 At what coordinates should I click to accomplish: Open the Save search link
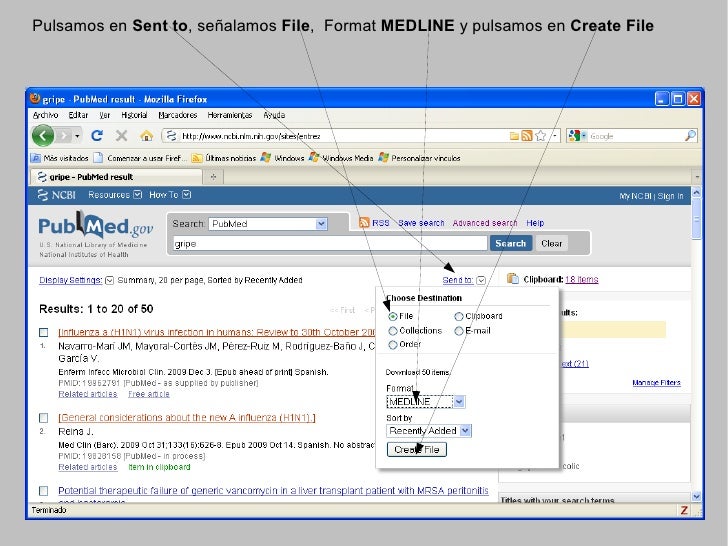click(421, 223)
